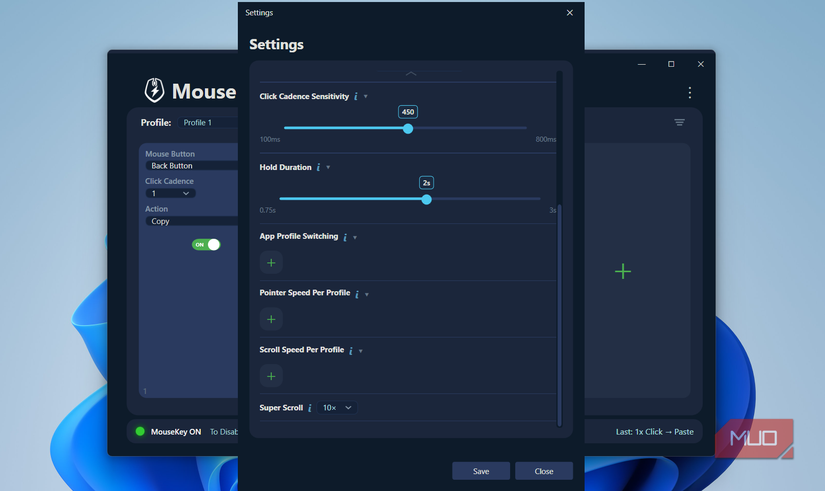Click the 450 value bubble above the slider
The image size is (825, 491).
(408, 112)
